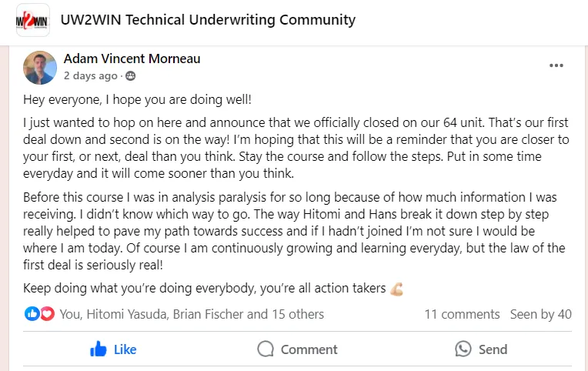Open UW2WIN Technical Underwriting Community group title
Viewport: 588px width, 371px height.
coord(208,20)
